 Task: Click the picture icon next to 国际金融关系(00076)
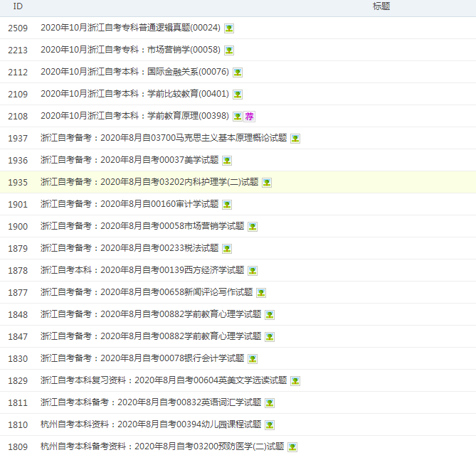coord(238,73)
